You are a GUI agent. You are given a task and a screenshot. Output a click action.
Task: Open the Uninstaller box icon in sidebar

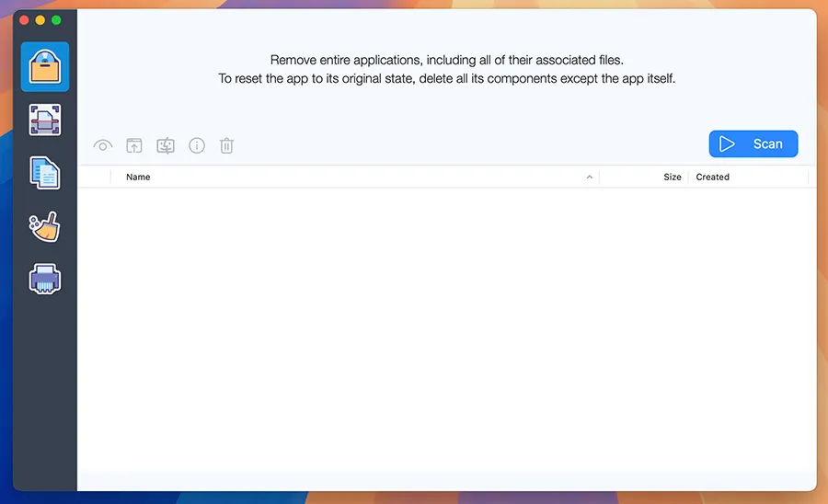[44, 66]
